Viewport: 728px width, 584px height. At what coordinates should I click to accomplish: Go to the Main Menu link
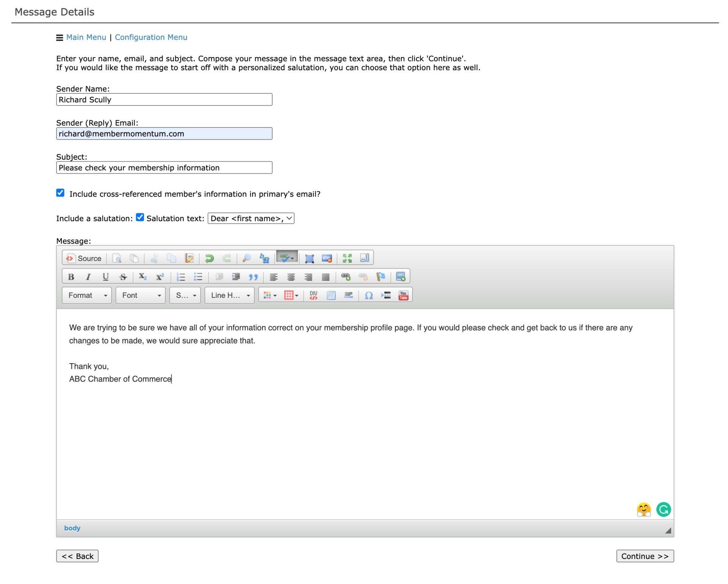pyautogui.click(x=86, y=37)
